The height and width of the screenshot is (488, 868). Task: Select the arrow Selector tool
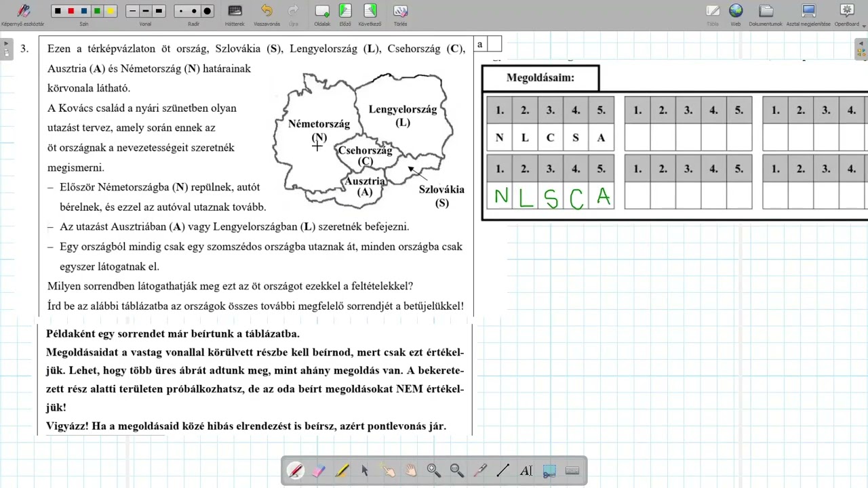tap(365, 470)
